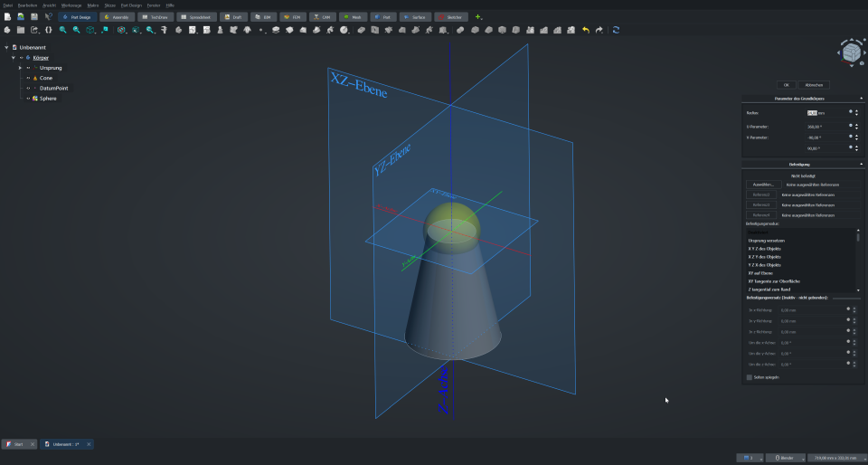Click the New document icon
Image resolution: width=868 pixels, height=465 pixels.
7,16
